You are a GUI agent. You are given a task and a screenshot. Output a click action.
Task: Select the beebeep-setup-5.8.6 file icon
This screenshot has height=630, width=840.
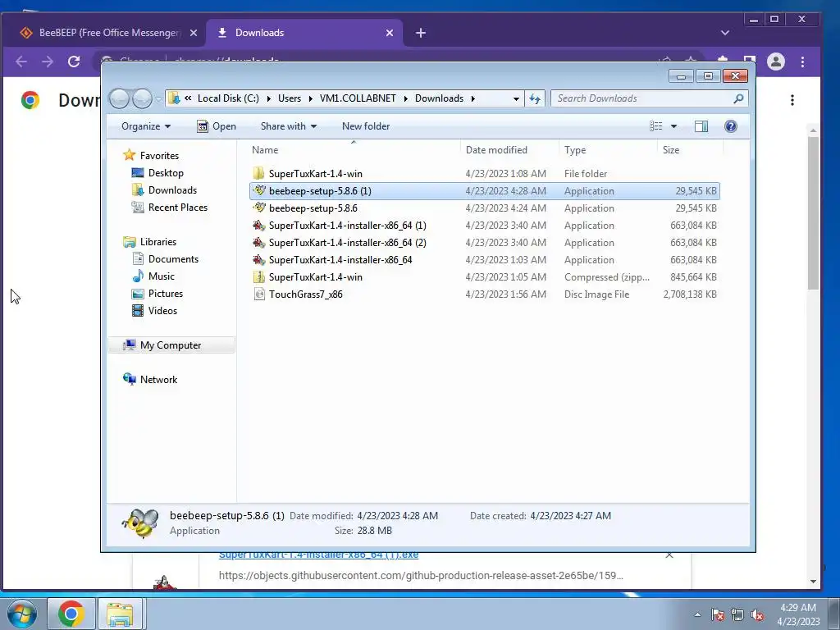click(259, 208)
